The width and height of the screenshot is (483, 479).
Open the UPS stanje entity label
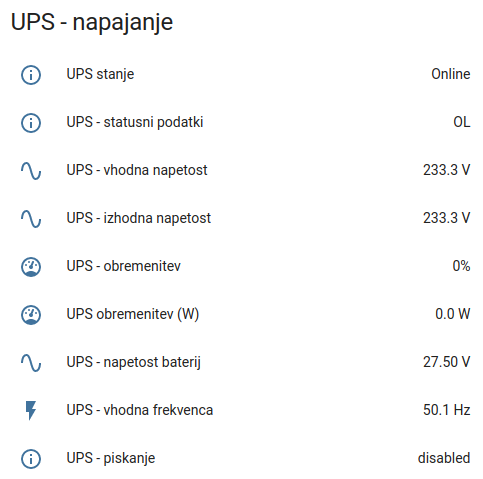point(100,74)
